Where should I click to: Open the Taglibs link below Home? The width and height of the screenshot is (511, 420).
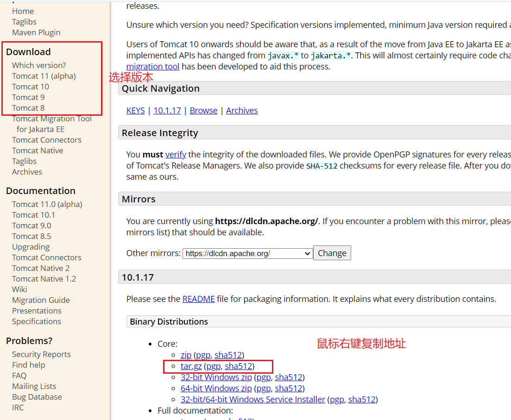pos(24,22)
